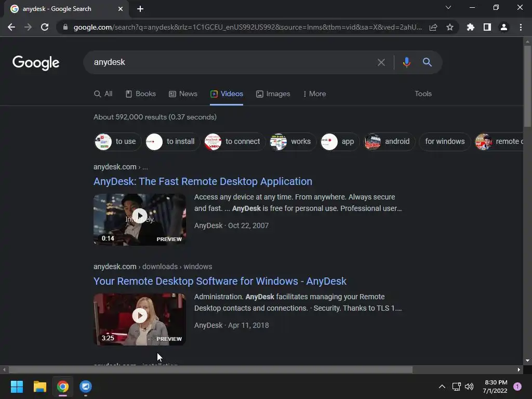Viewport: 532px width, 399px height.
Task: Click the 'anydesk.com › downloads › windows' breadcrumb
Action: pos(153,267)
